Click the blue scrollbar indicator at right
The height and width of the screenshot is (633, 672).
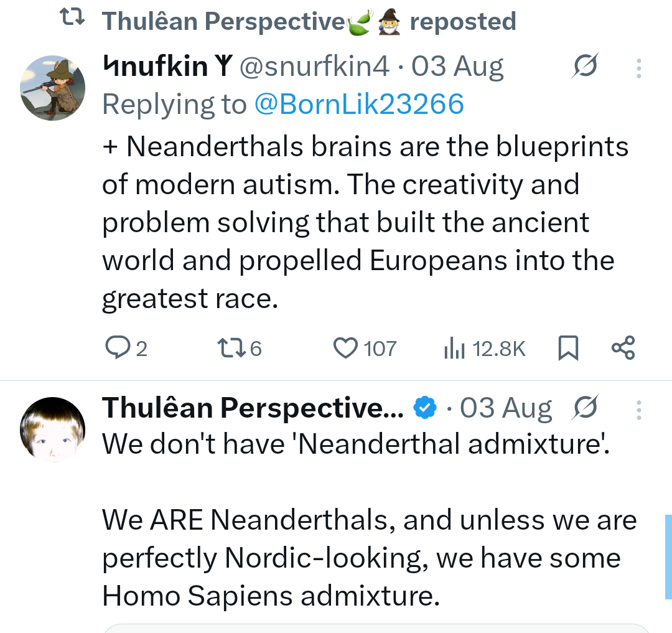668,556
